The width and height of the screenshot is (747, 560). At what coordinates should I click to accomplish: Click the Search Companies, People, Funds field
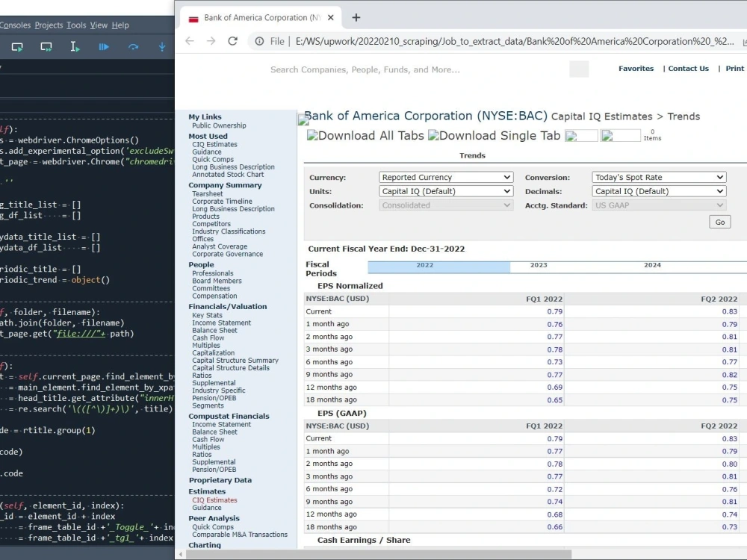365,69
